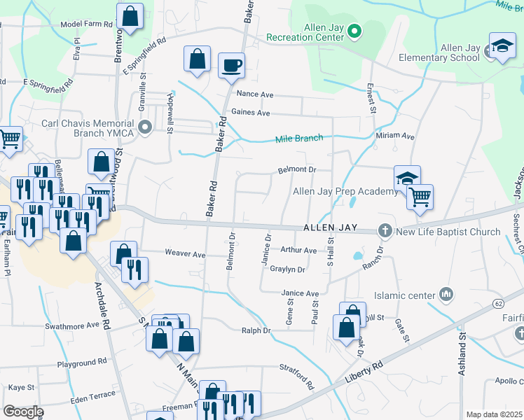524x420 pixels.
Task: Click the Liberty Rd street label
Action: point(364,372)
